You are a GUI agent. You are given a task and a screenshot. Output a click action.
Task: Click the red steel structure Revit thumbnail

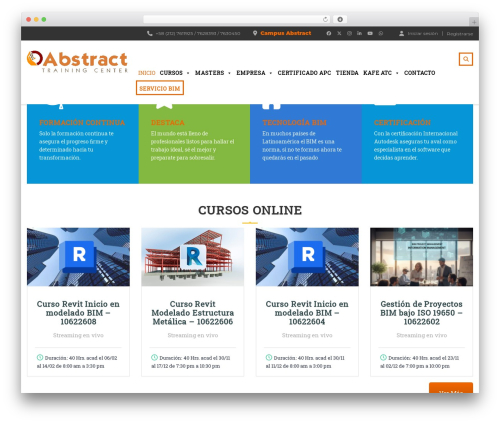coord(193,257)
